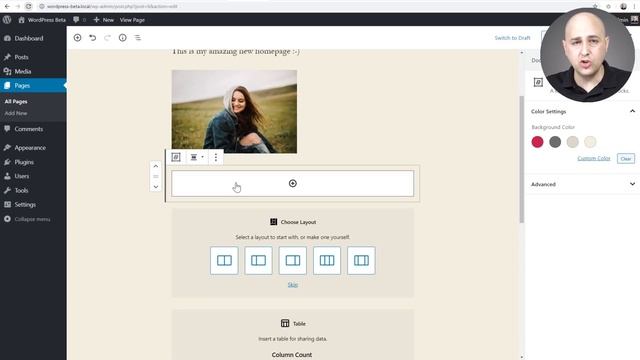Move block up with arrow
Viewport: 640px width, 360px height.
coord(156,166)
